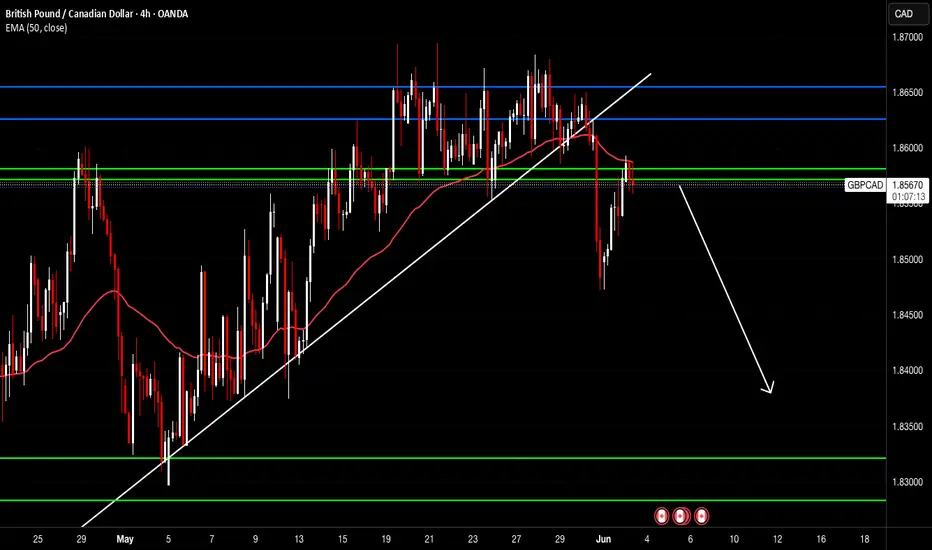The height and width of the screenshot is (550, 932).
Task: Click the leftmost economic event marker icon
Action: point(662,516)
